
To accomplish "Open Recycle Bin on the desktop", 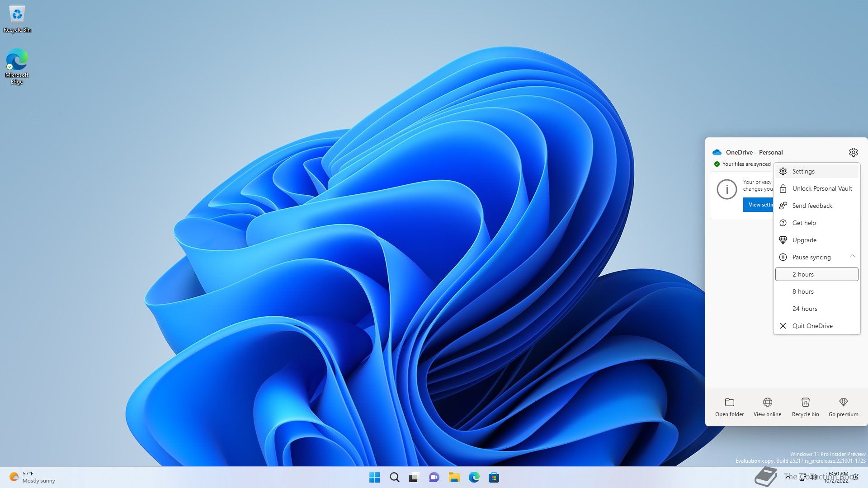I will (17, 15).
